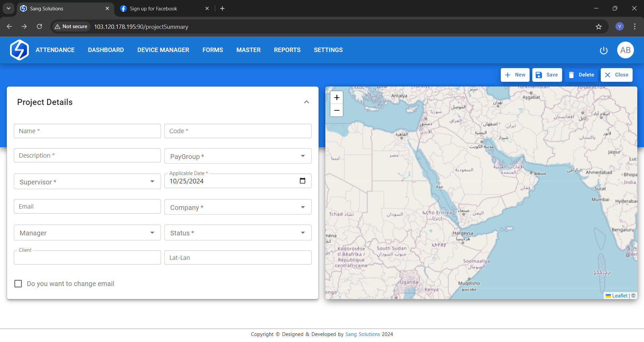This screenshot has height=342, width=644.
Task: Reload the page in browser
Action: point(39,26)
